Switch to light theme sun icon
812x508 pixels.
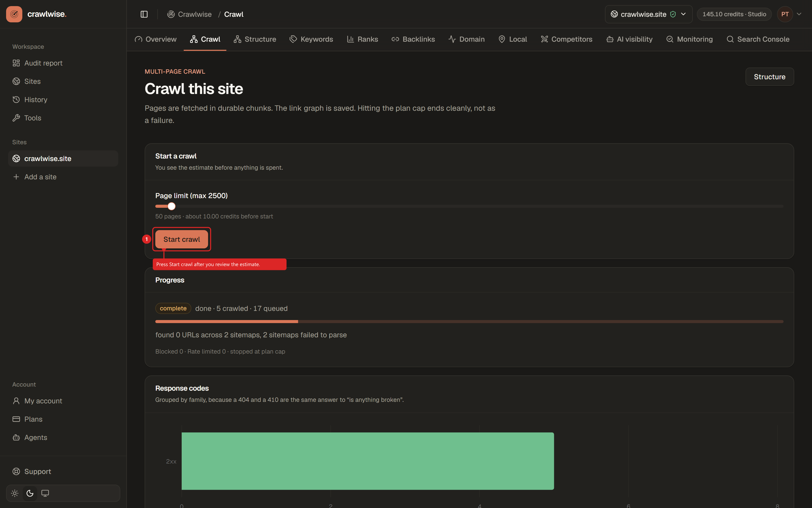tap(15, 493)
